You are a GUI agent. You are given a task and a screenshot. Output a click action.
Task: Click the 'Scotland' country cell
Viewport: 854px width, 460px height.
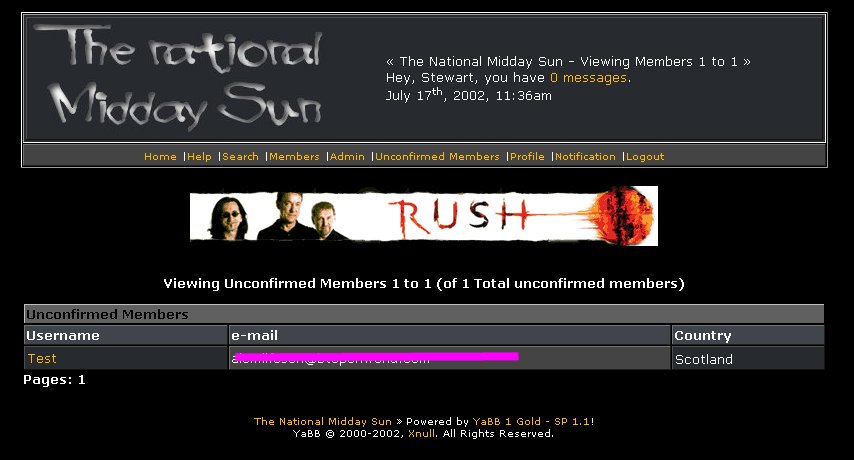(x=748, y=358)
